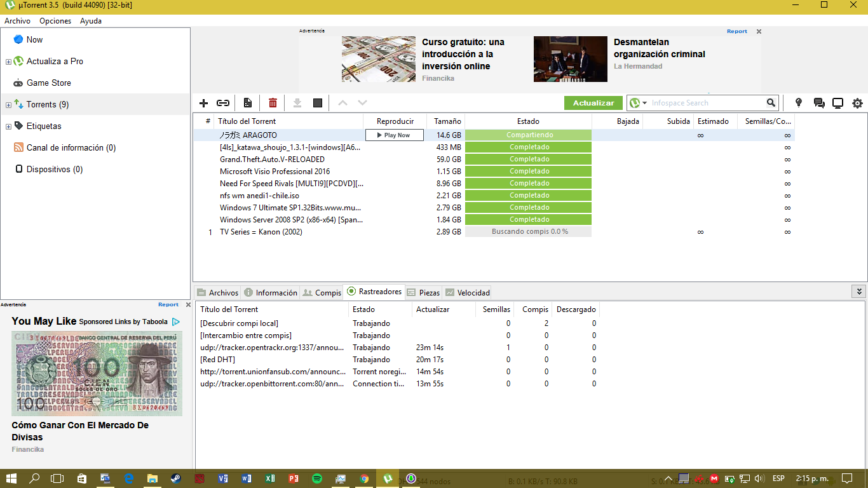
Task: Open the Archivo menu
Action: point(17,21)
